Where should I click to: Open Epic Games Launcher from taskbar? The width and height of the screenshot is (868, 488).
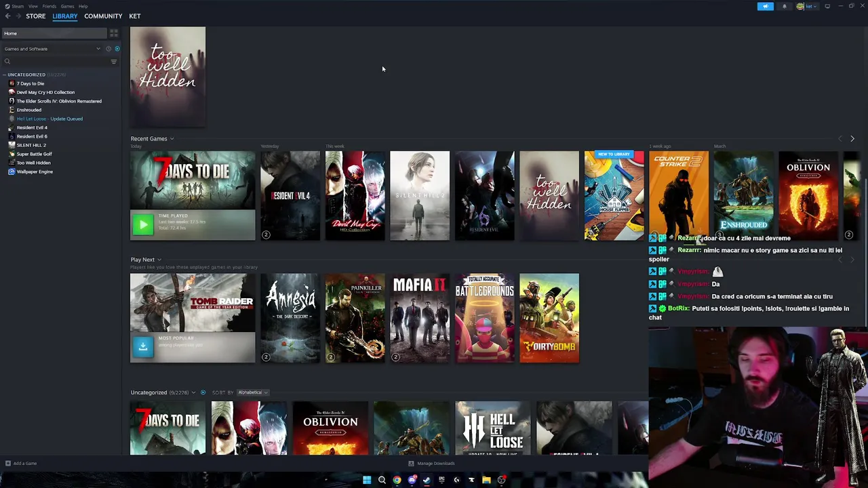(441, 480)
